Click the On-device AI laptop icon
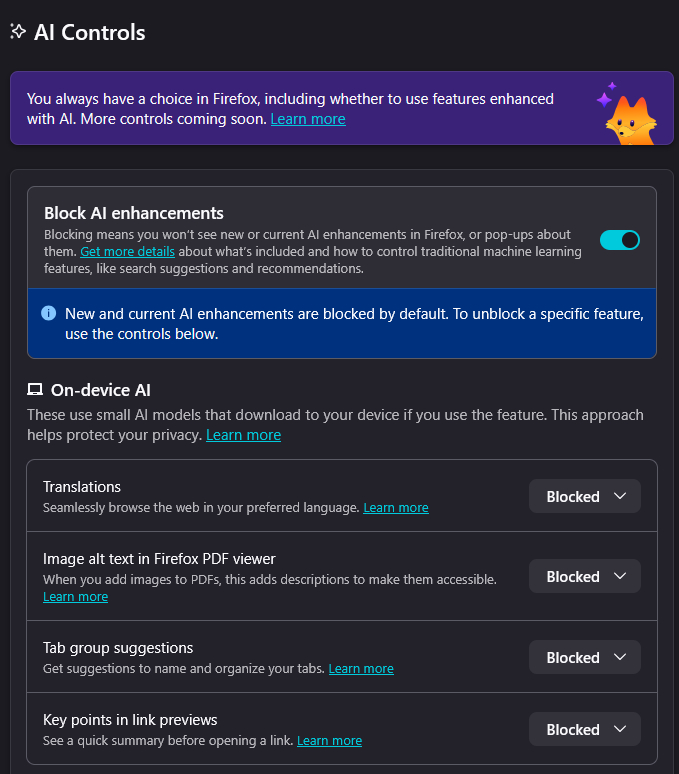The width and height of the screenshot is (679, 774). tap(35, 390)
